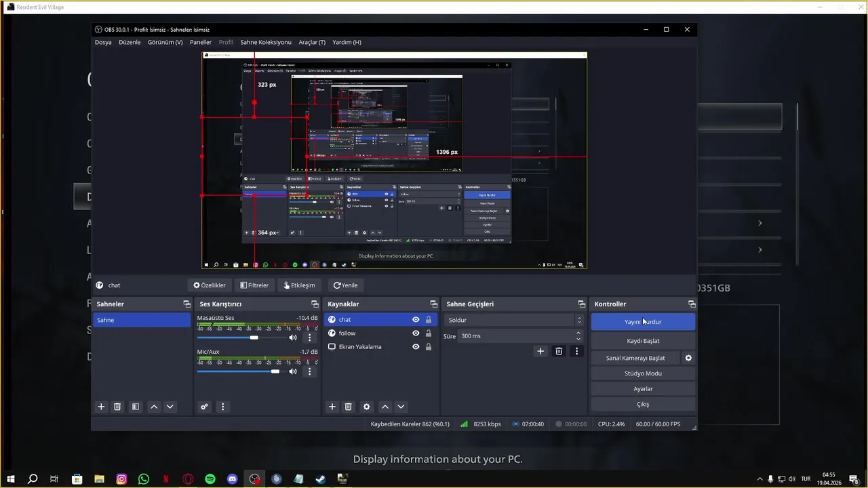Open WhatsApp from the taskbar
Image resolution: width=868 pixels, height=488 pixels.
tap(144, 479)
